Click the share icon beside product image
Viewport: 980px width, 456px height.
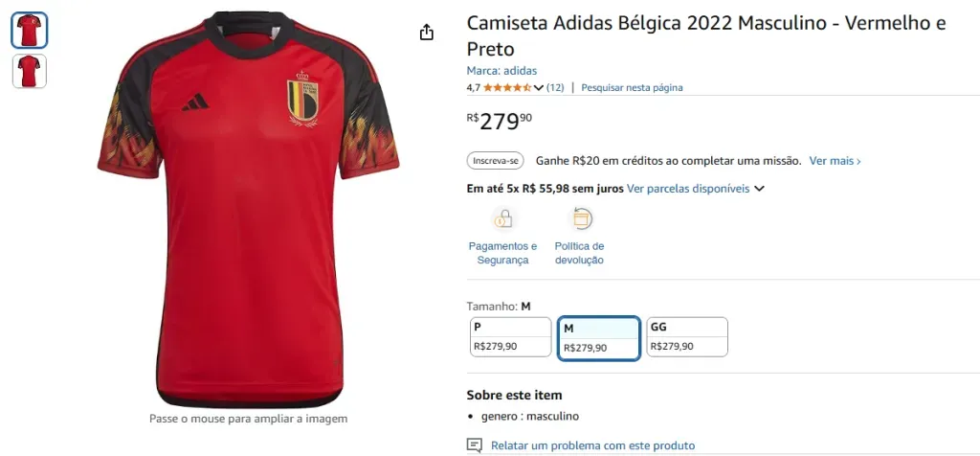[427, 33]
